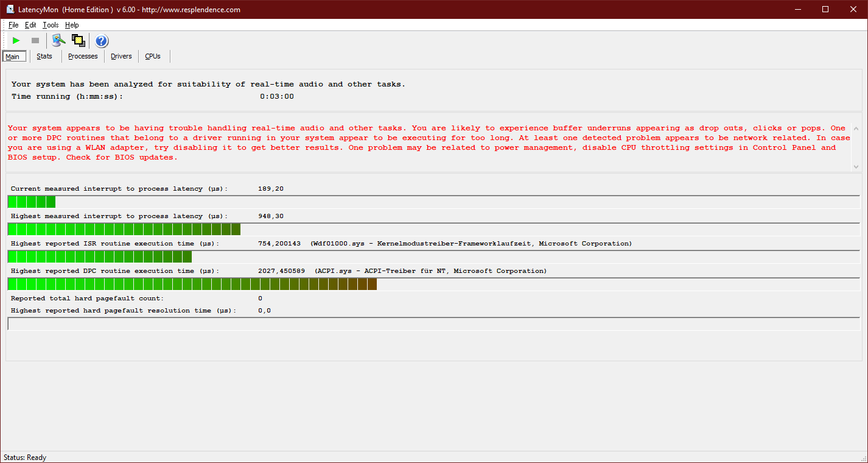Close the LatencyMon window

853,9
